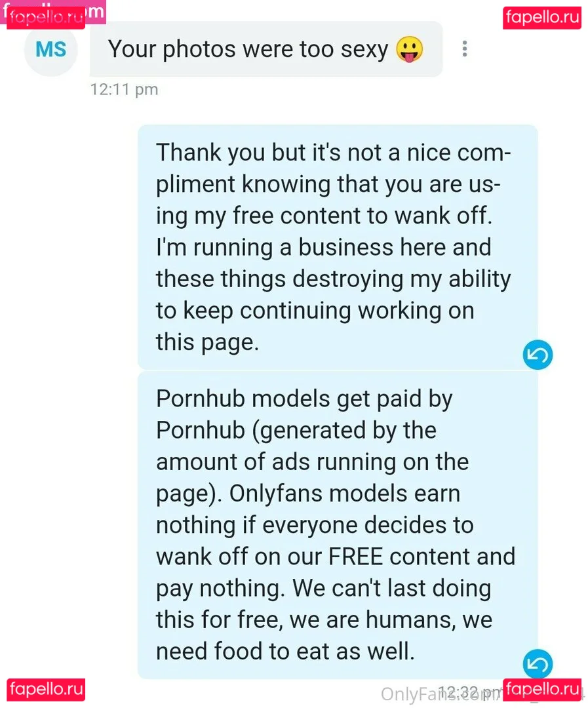Click the bottom-left fapello.ru watermark

tap(46, 690)
